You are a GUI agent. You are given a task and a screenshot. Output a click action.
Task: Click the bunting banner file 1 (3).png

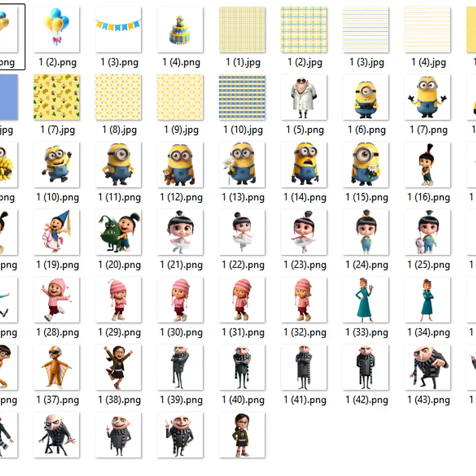(118, 29)
